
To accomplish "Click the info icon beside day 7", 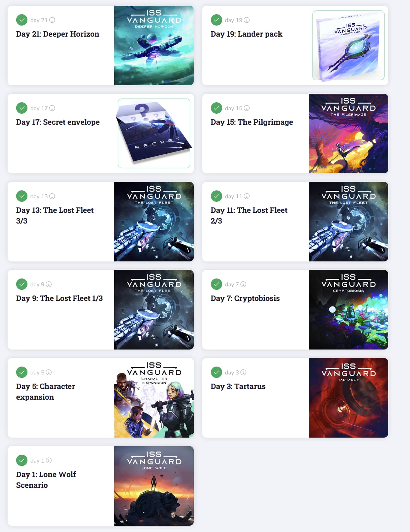I will 243,284.
